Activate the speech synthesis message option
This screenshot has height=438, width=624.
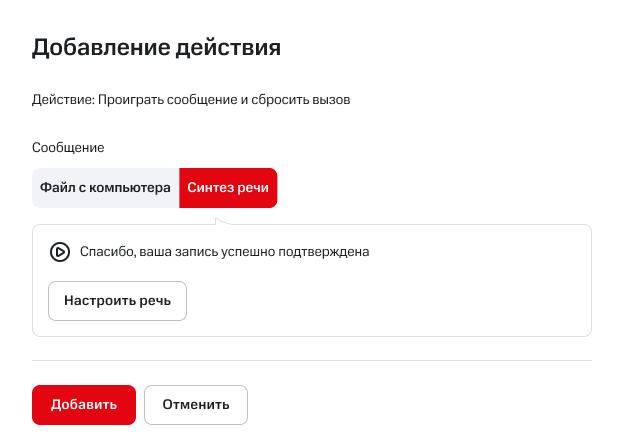(x=228, y=188)
